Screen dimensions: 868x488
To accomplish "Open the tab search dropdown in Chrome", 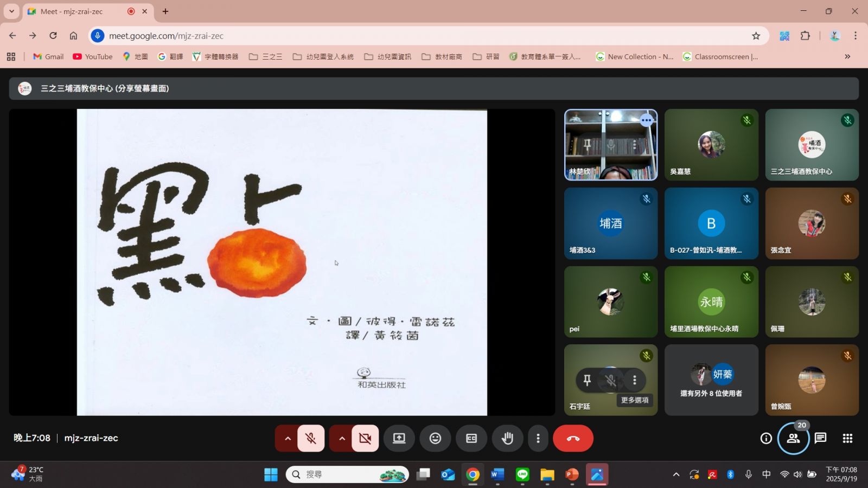I will (x=11, y=11).
